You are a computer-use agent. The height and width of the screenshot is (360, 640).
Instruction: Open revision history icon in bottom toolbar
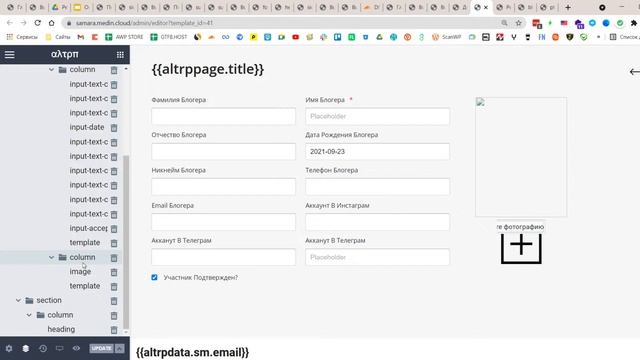[43, 349]
